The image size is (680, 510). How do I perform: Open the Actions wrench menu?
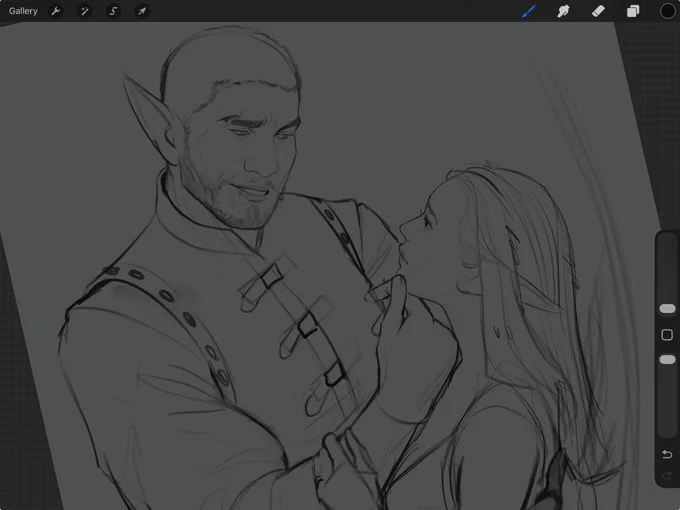56,11
